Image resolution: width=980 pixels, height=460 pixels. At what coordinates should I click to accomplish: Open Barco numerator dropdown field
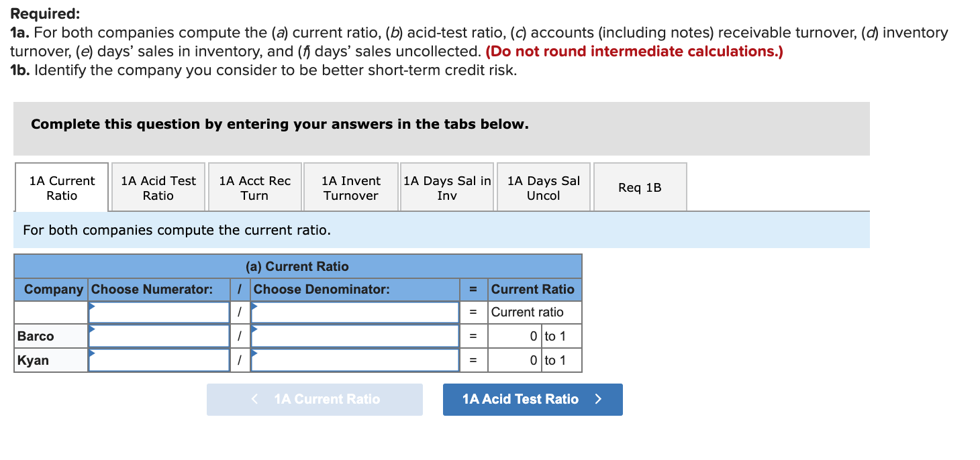[159, 336]
